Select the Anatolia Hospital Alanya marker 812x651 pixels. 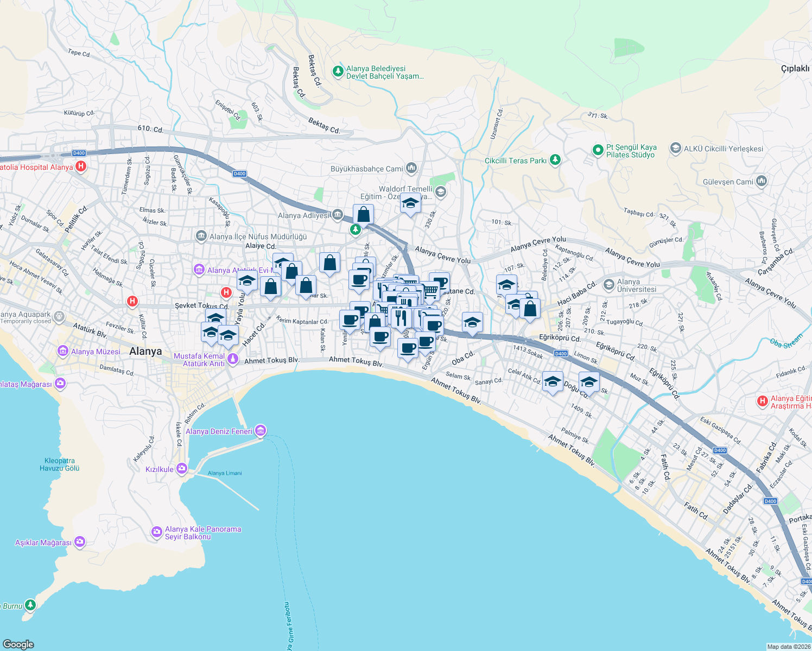(81, 166)
